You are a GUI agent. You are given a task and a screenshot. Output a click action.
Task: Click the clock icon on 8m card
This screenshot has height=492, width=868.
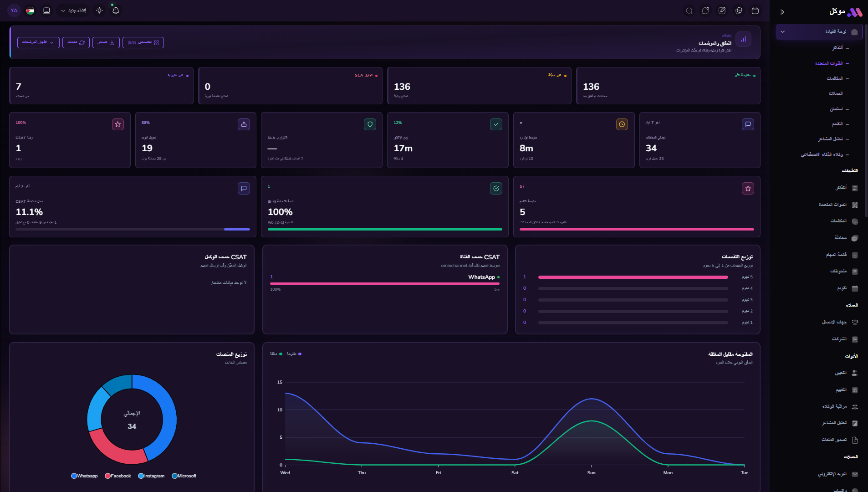point(622,124)
